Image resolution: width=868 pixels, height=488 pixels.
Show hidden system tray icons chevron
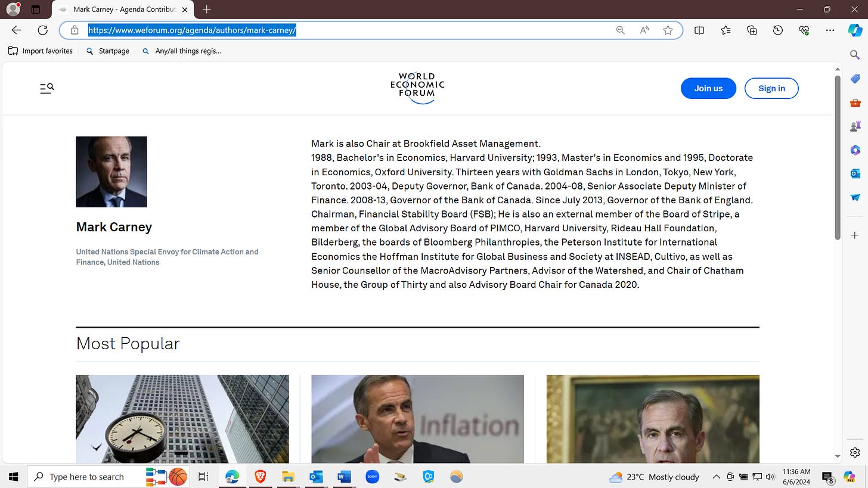pos(717,477)
